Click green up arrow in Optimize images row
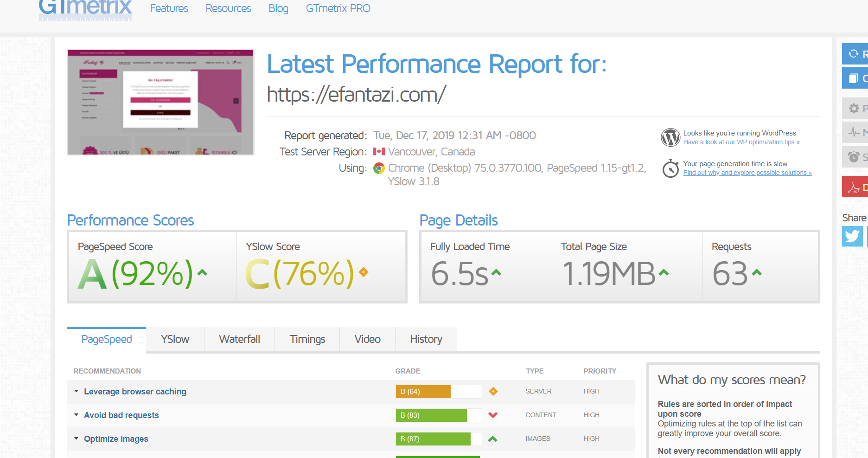Screen dimensions: 868x458 coord(493,439)
